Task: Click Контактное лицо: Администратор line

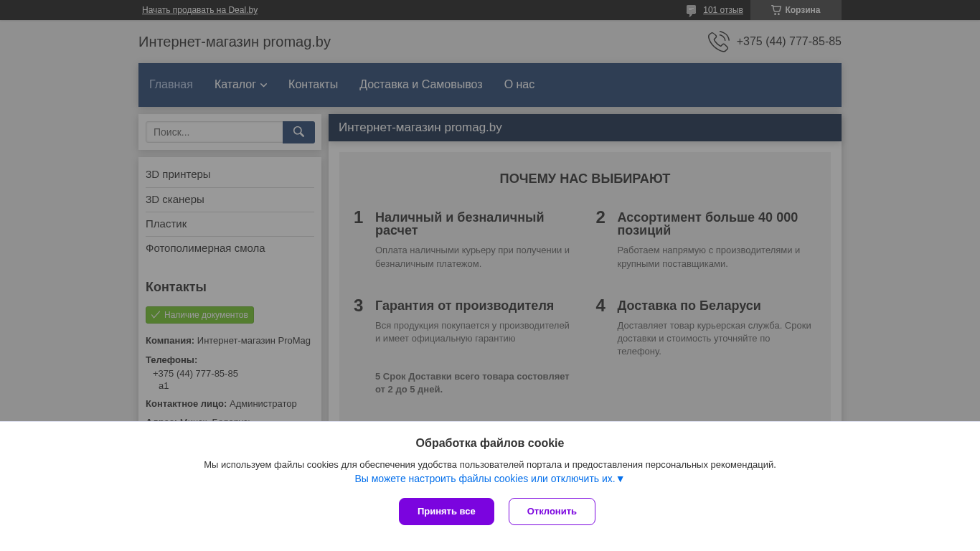Action: [221, 404]
